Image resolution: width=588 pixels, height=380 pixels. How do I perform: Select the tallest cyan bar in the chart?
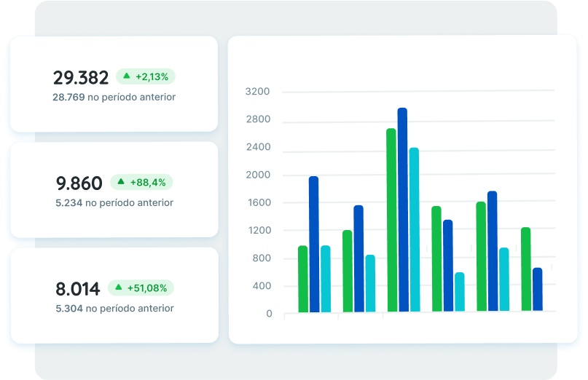pos(414,229)
